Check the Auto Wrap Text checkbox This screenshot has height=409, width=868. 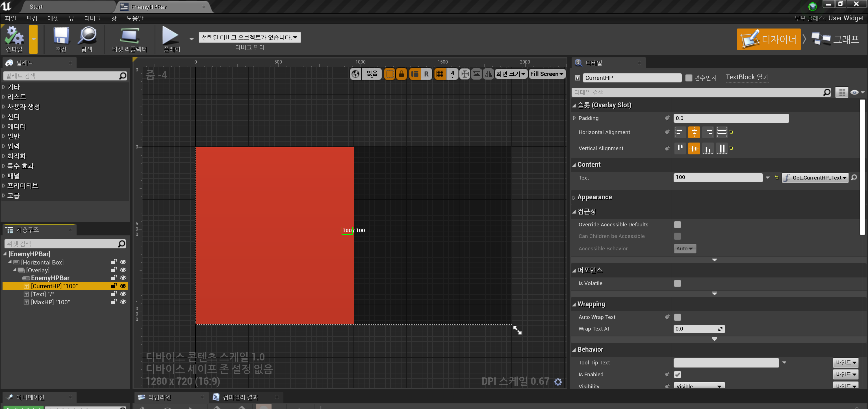[677, 317]
